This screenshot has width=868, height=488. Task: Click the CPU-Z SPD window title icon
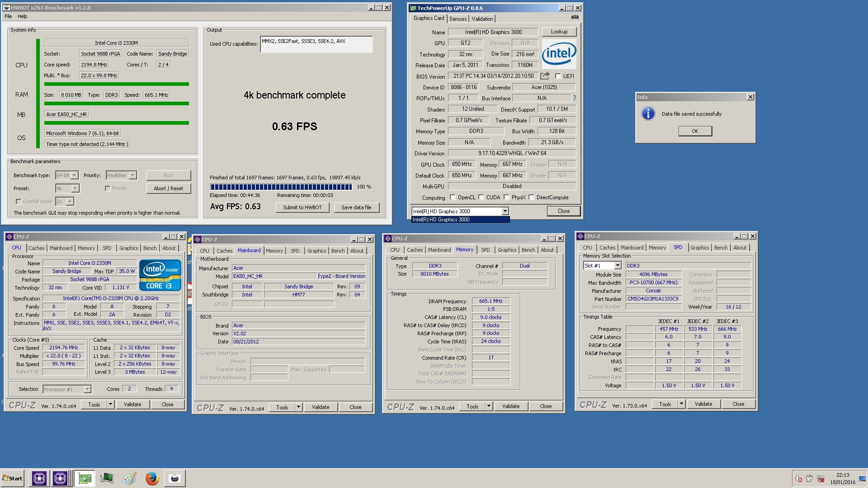tap(580, 236)
